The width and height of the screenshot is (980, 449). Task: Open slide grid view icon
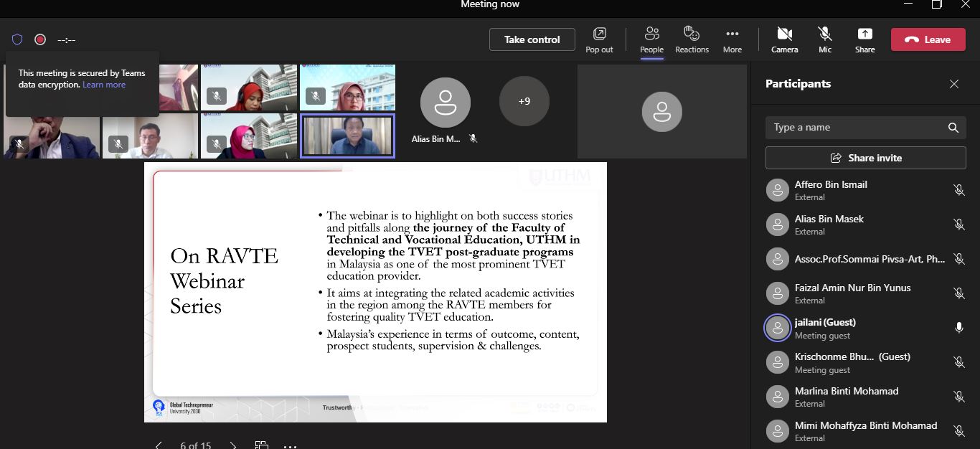pos(262,445)
